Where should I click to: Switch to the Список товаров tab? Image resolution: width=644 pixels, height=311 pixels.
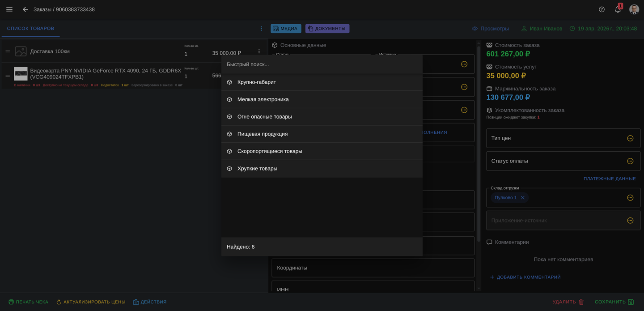(30, 29)
